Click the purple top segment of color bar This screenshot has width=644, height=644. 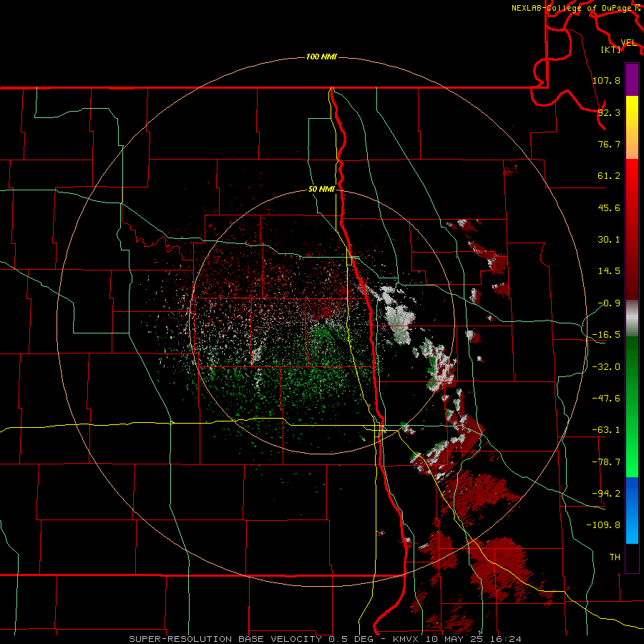pos(632,79)
